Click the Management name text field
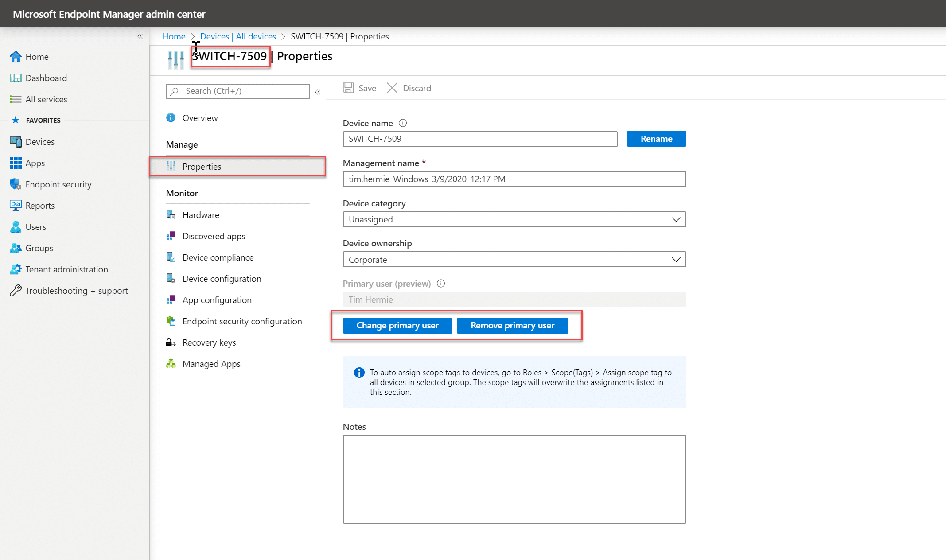This screenshot has width=946, height=560. (x=514, y=179)
